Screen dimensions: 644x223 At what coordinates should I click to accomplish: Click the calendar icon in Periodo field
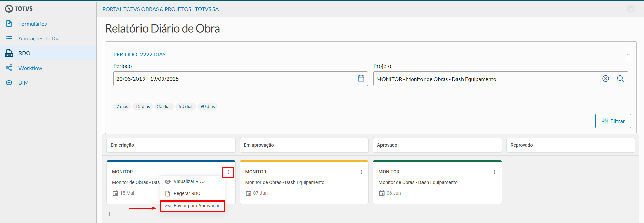point(361,78)
